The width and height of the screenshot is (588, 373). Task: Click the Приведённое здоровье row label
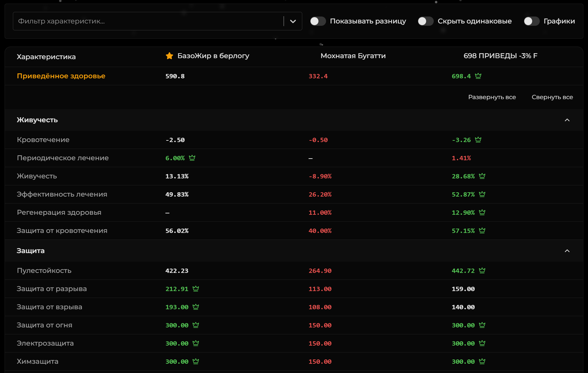pyautogui.click(x=61, y=76)
